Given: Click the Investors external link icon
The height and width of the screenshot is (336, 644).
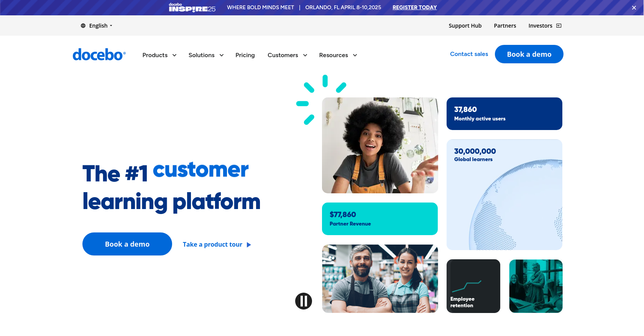Looking at the screenshot, I should coord(559,26).
